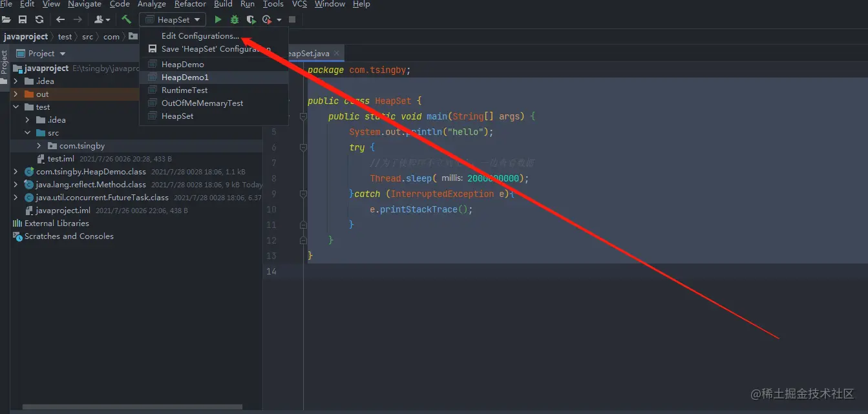Image resolution: width=868 pixels, height=414 pixels.
Task: Navigate back with the left arrow icon
Action: click(x=61, y=20)
